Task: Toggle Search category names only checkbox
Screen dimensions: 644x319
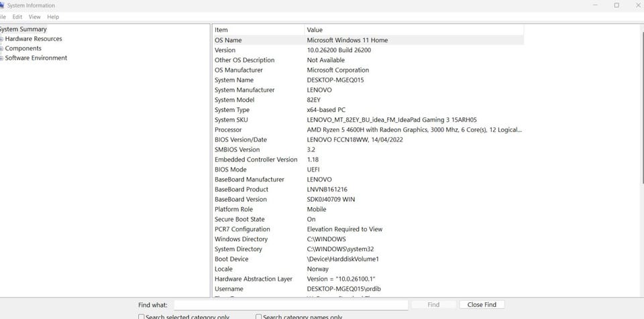Action: 259,317
